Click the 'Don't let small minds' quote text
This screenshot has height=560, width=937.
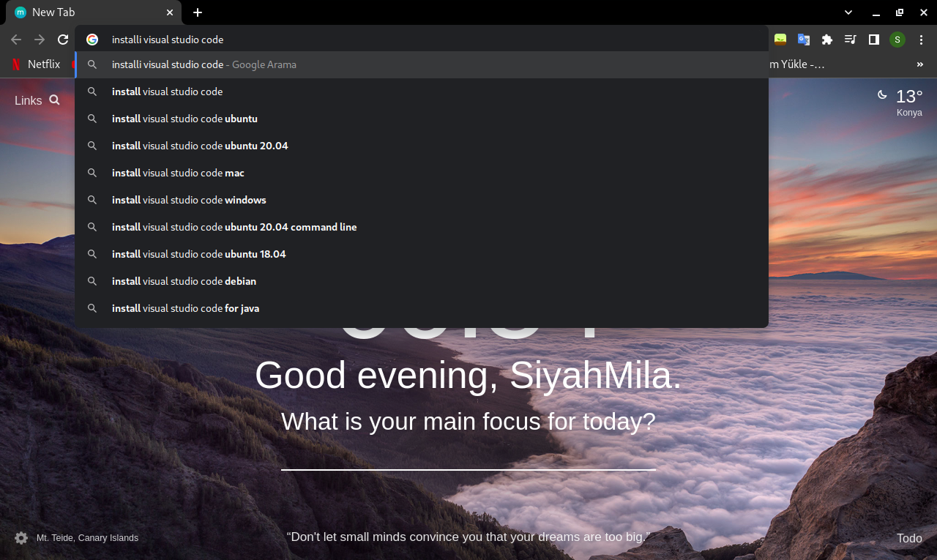pos(468,537)
